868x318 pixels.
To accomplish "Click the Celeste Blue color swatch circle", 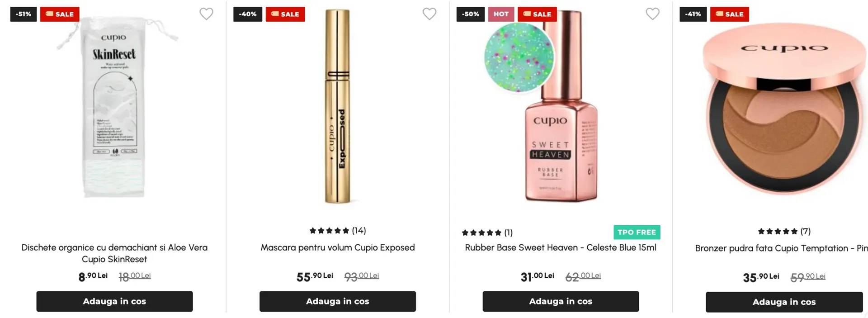I will tap(519, 57).
